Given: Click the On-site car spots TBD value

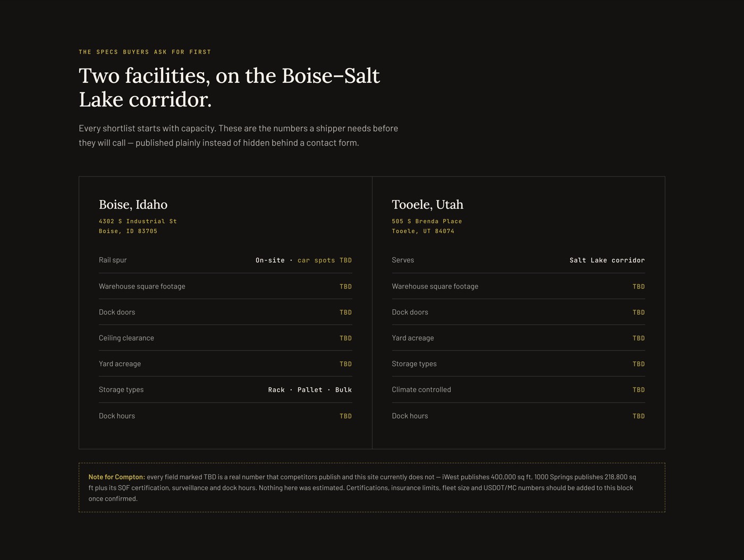Looking at the screenshot, I should 303,260.
